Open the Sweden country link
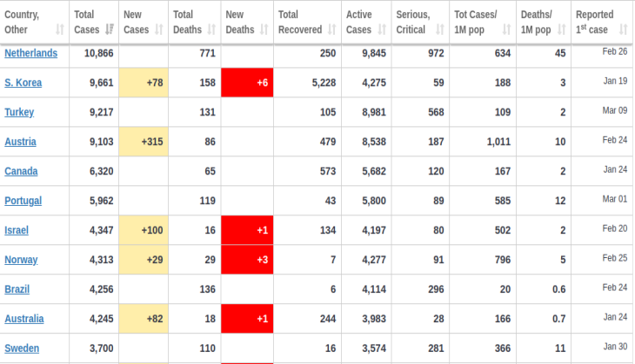The width and height of the screenshot is (635, 364). point(22,348)
